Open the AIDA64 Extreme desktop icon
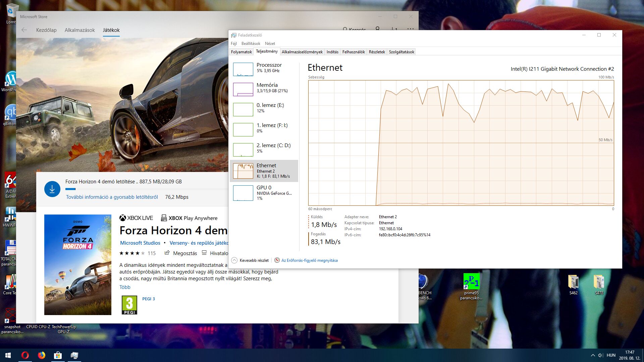The height and width of the screenshot is (362, 644). pos(10,185)
